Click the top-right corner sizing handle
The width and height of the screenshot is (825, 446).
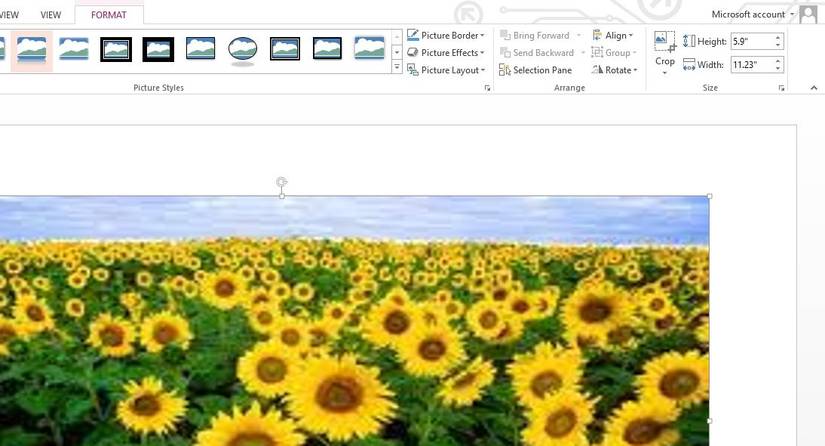pos(709,196)
